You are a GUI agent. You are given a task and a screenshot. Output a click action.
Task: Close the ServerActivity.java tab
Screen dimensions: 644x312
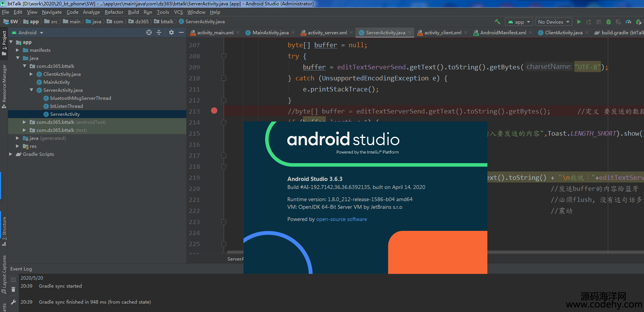(410, 32)
